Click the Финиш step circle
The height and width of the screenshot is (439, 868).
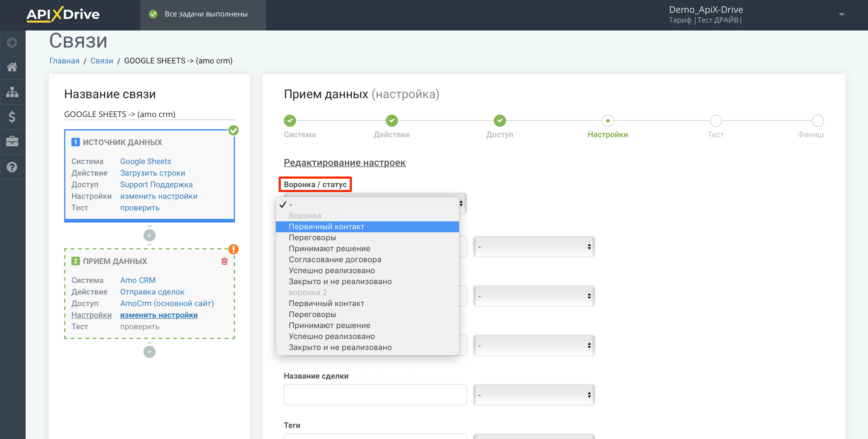[818, 120]
